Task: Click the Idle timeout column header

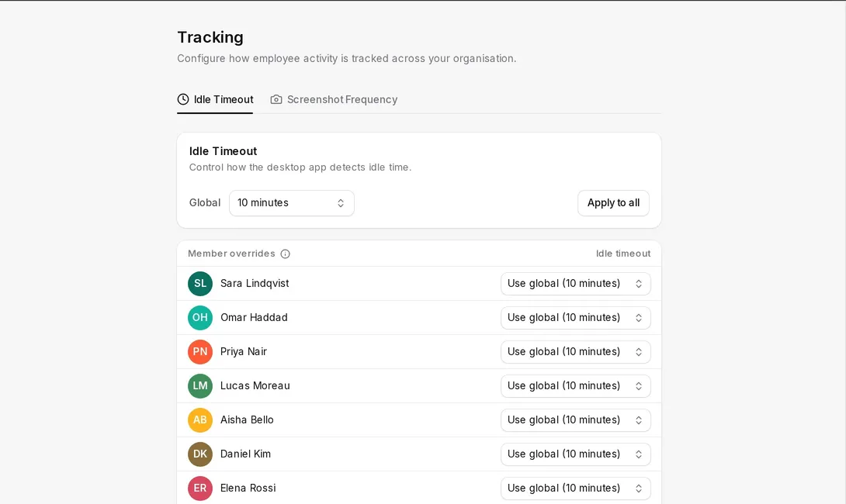Action: pyautogui.click(x=623, y=254)
